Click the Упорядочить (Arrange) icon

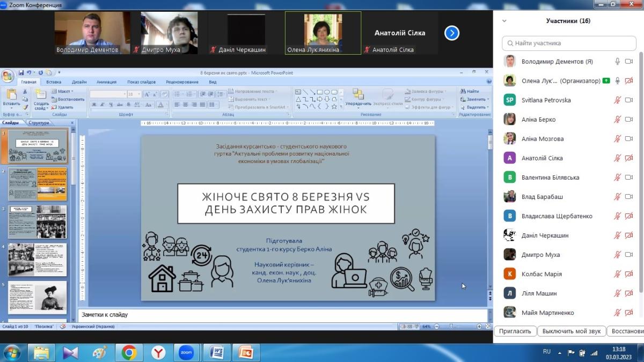pos(358,95)
